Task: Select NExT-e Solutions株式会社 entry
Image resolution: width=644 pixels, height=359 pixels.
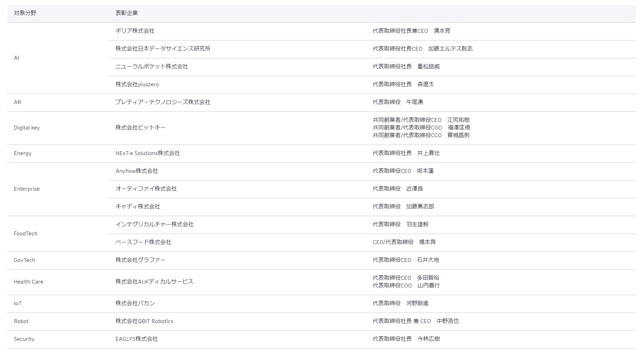Action: coord(148,153)
